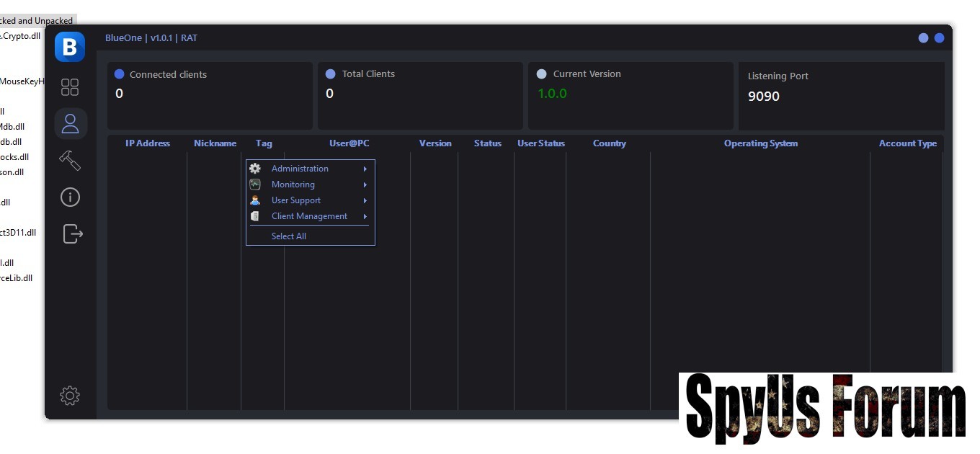Image resolution: width=980 pixels, height=454 pixels.
Task: Sort by the IP Address column header
Action: click(x=147, y=143)
